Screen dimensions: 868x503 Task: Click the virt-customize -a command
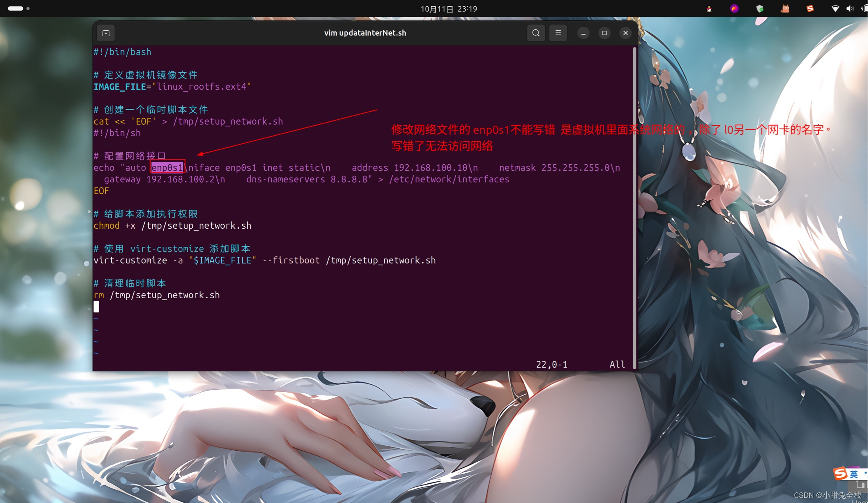[138, 261]
